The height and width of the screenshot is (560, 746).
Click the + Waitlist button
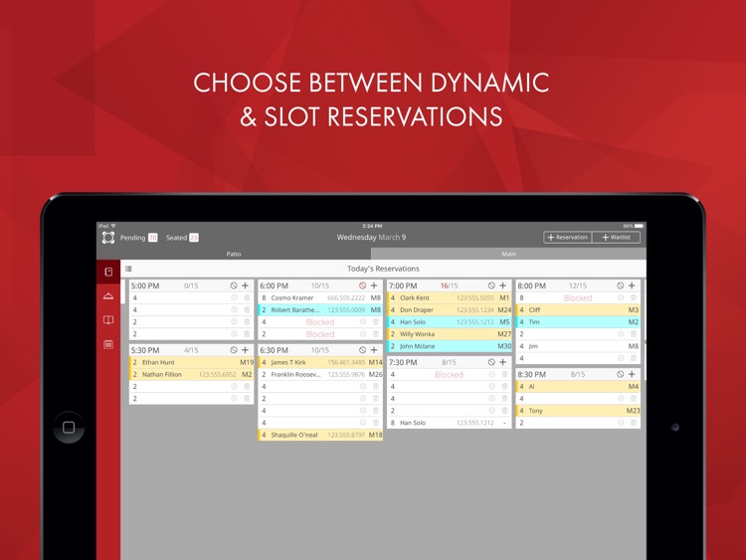617,238
